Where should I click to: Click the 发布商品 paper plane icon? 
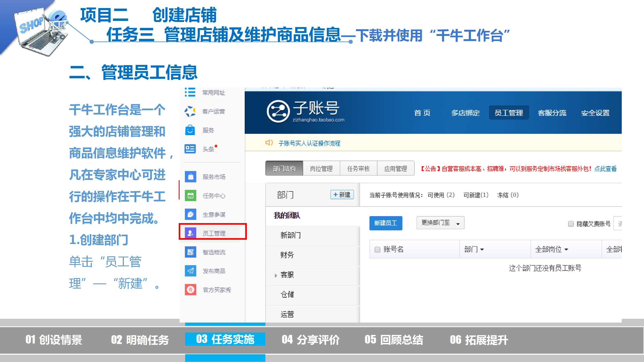coord(191,271)
